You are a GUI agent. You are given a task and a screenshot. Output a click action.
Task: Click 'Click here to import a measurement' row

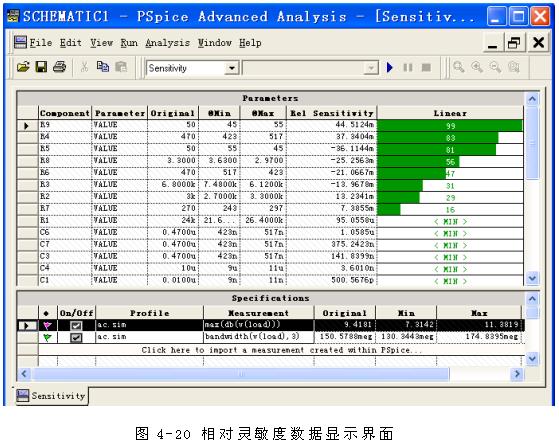281,350
